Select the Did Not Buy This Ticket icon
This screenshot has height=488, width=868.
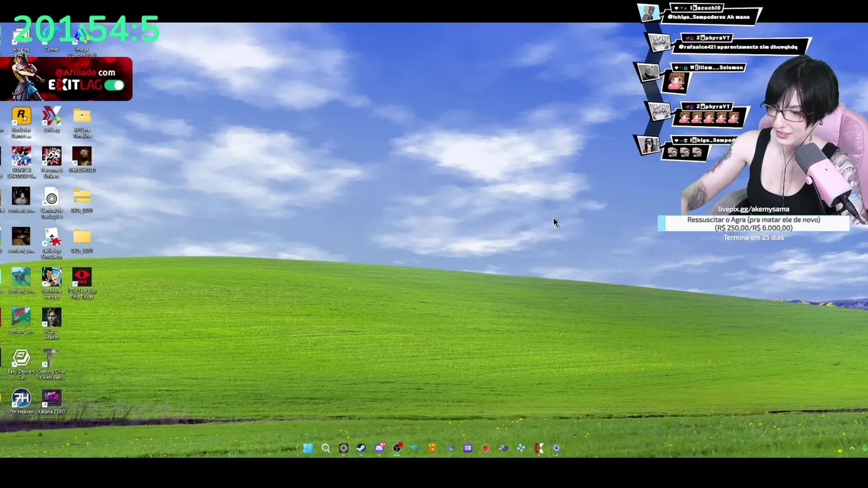pyautogui.click(x=82, y=284)
